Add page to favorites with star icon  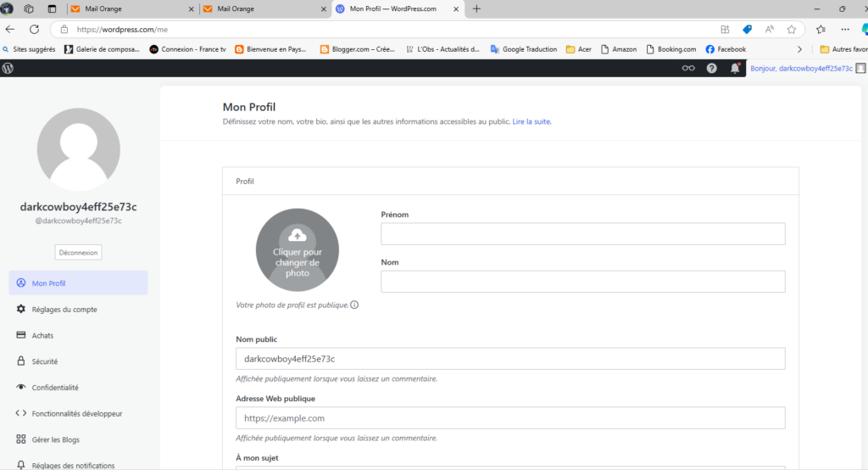coord(791,29)
